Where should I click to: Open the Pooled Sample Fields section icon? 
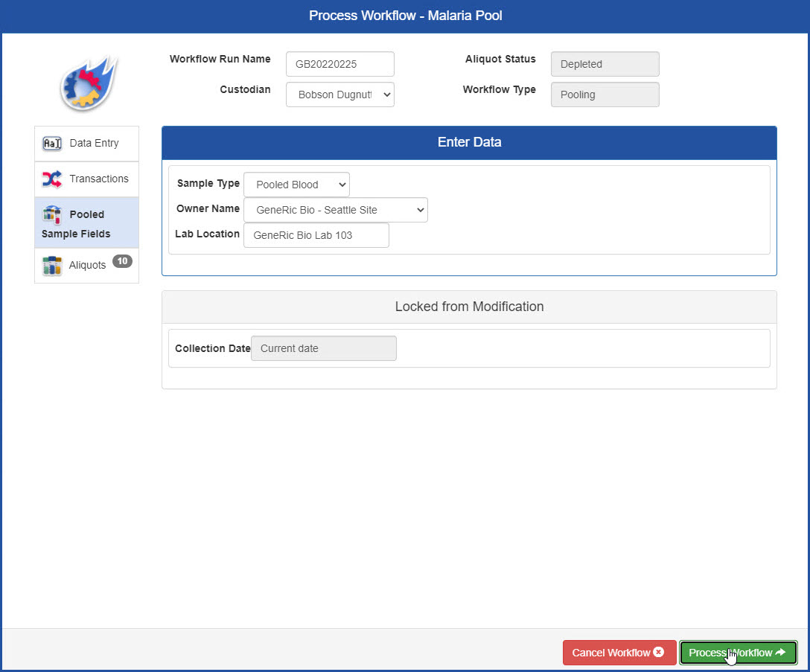pos(52,214)
